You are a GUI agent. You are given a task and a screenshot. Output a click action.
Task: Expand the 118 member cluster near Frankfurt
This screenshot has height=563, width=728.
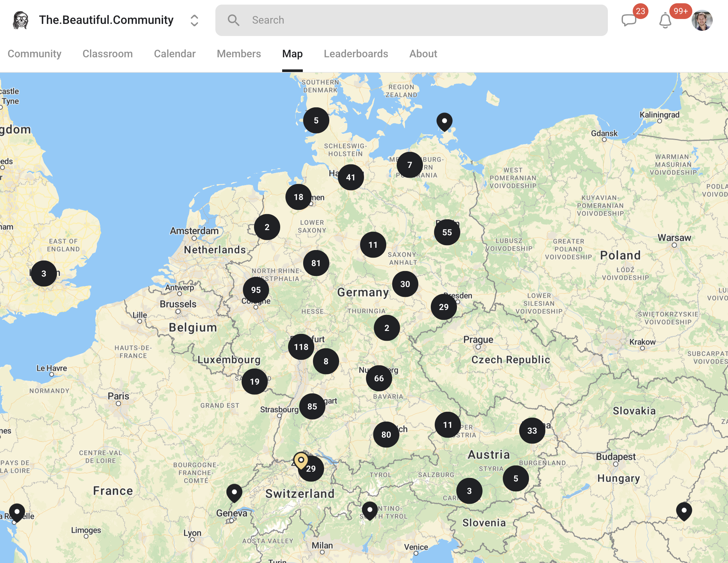(301, 347)
